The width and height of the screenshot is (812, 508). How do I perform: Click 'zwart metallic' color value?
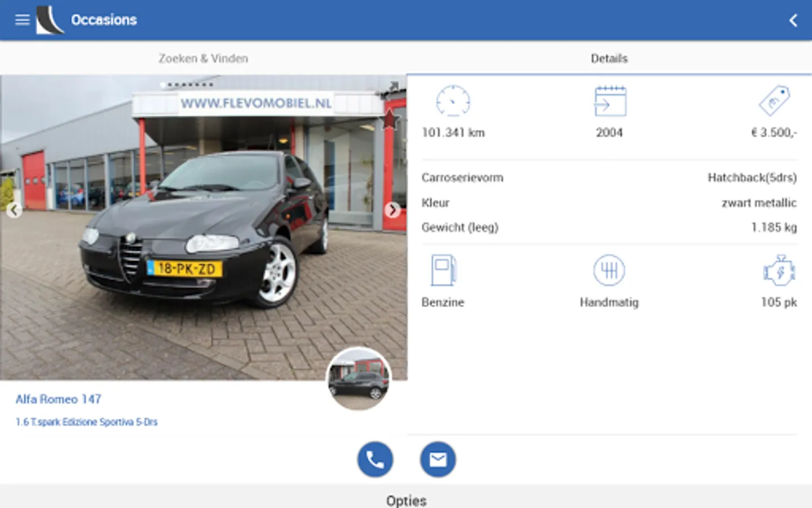[x=759, y=203]
